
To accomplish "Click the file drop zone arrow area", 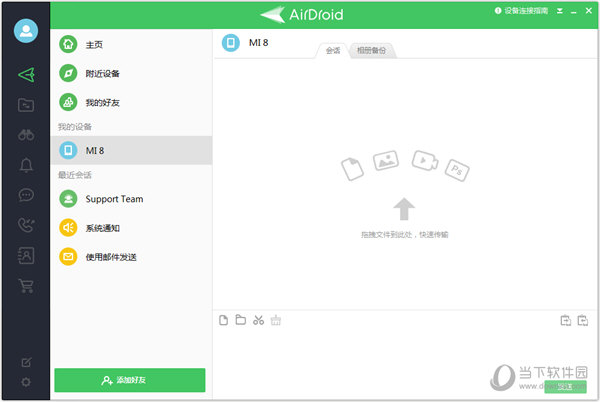I will point(404,208).
